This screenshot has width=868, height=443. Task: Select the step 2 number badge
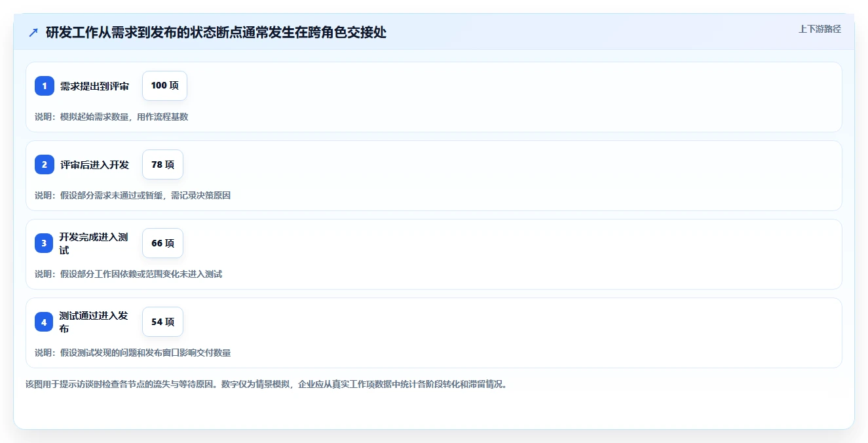45,164
